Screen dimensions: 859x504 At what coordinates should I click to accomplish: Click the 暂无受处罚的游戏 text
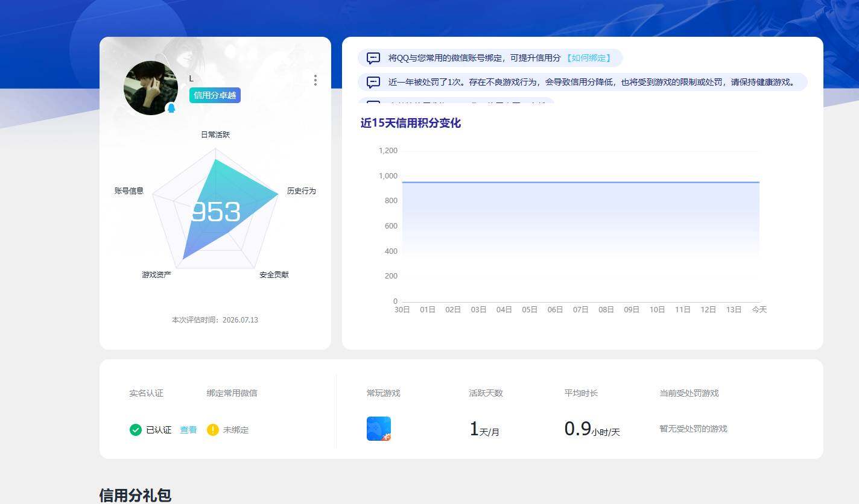pyautogui.click(x=693, y=429)
